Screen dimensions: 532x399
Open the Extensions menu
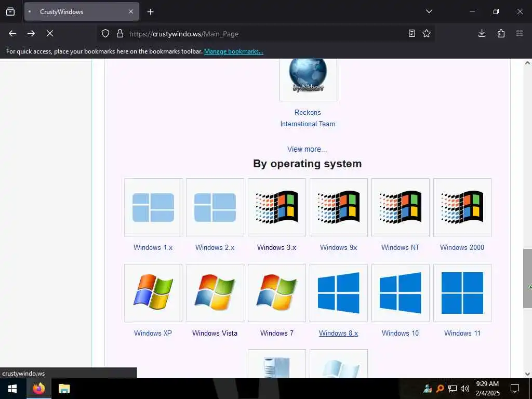pos(501,33)
